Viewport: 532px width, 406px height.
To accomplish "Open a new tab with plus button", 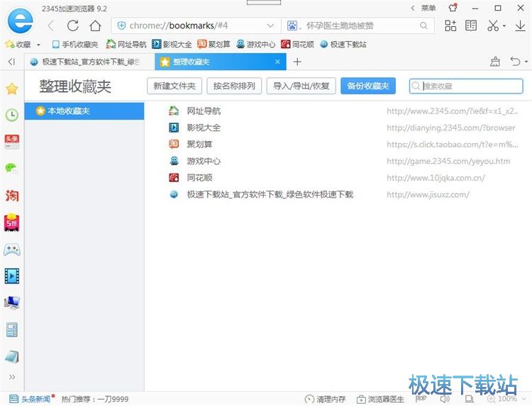I will pos(297,62).
